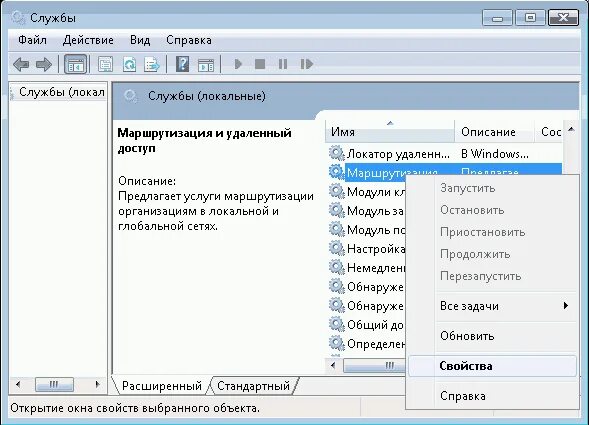The image size is (589, 425).
Task: Click Приостановить in the context menu
Action: [x=492, y=232]
